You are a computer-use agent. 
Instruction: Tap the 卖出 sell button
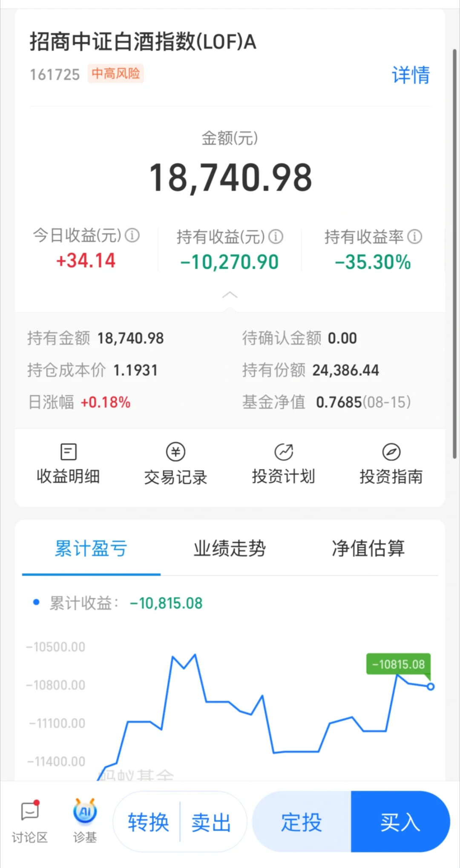click(x=211, y=822)
